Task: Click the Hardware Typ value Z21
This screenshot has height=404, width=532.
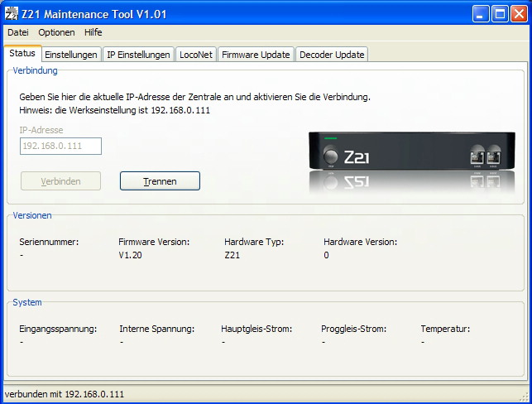Action: pos(232,255)
